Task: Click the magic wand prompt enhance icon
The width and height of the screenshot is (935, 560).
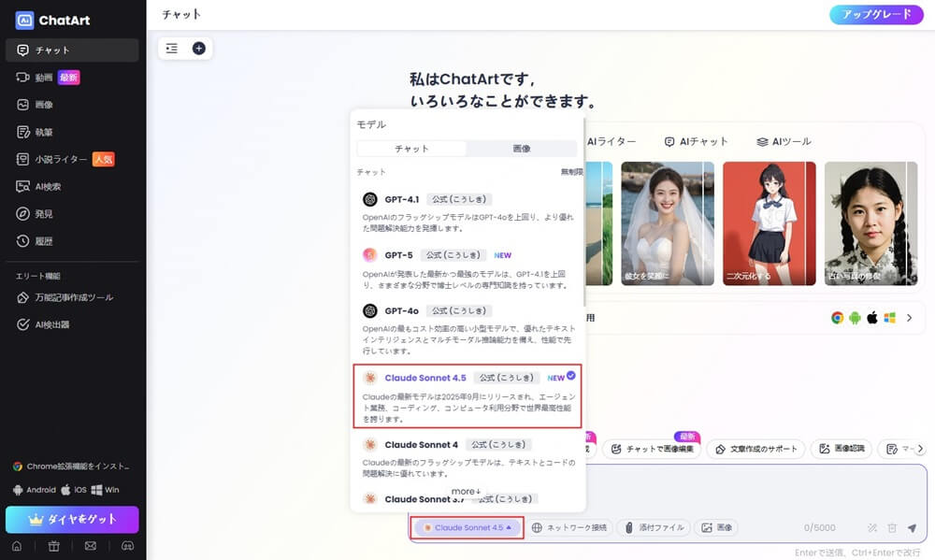Action: (872, 528)
